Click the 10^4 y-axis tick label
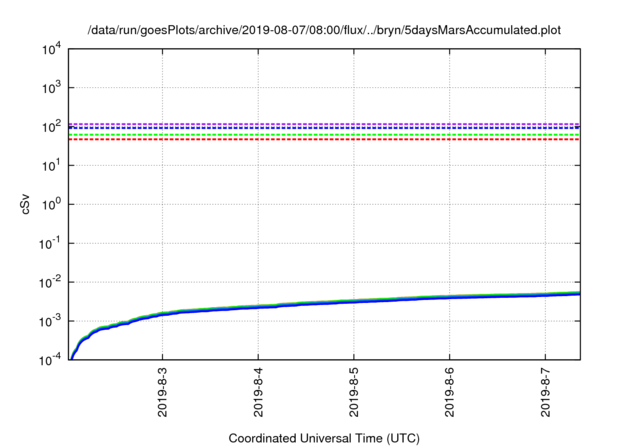 click(x=52, y=50)
